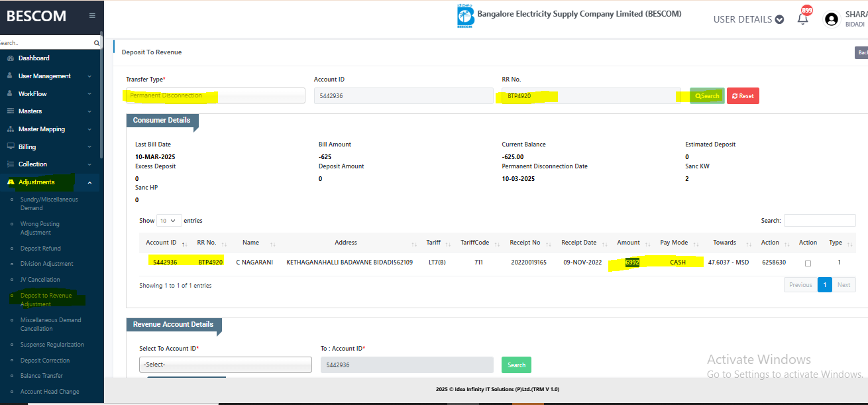Sort the table by Account ID column
Viewport: 868px width, 405px height.
coord(166,243)
